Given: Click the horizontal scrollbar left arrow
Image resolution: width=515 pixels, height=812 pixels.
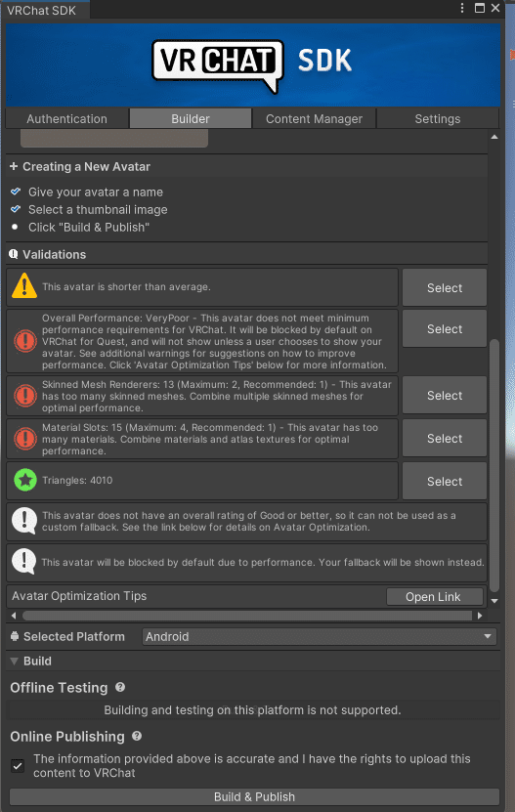Looking at the screenshot, I should (14, 616).
